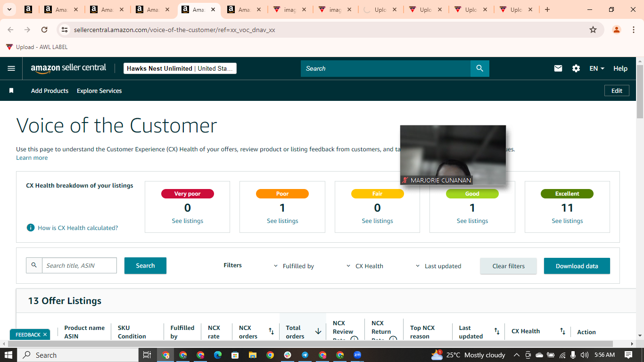Switch to first image tab
Image resolution: width=644 pixels, height=362 pixels.
point(290,9)
